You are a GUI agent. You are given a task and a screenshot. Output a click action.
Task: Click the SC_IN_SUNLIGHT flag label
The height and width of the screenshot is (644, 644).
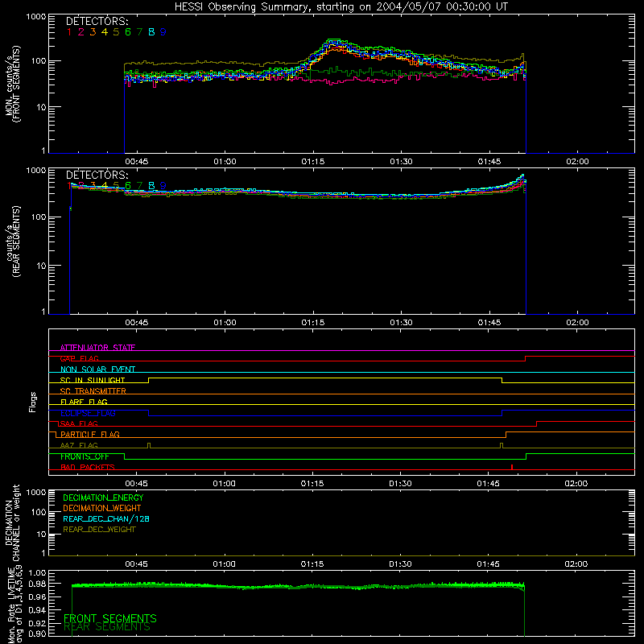coord(93,380)
